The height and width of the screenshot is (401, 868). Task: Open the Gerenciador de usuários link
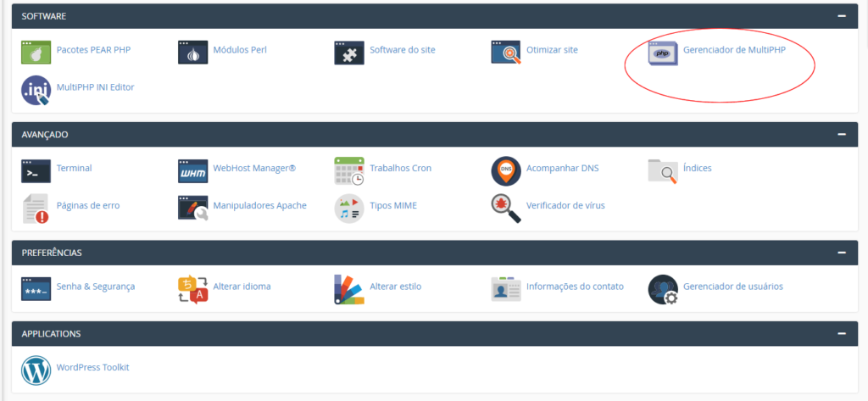732,287
